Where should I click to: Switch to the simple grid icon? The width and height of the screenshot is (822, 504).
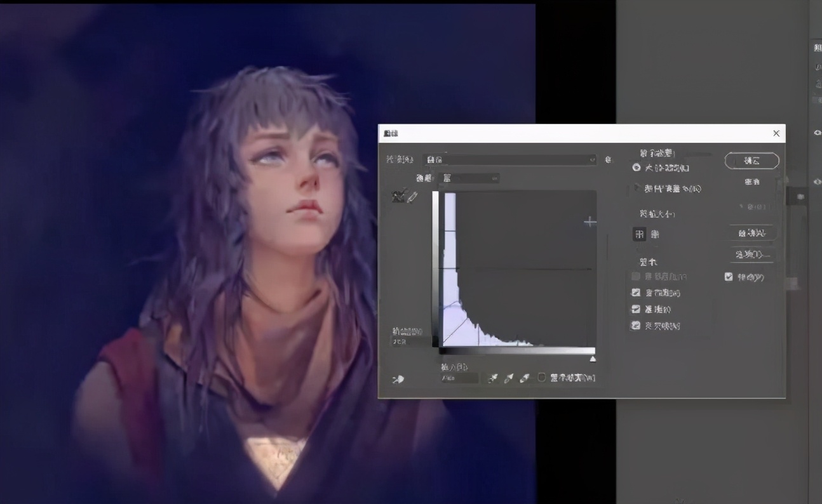point(640,234)
